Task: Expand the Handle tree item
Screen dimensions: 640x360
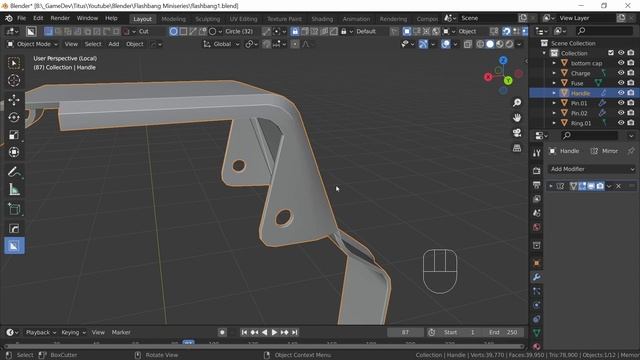Action: click(554, 93)
